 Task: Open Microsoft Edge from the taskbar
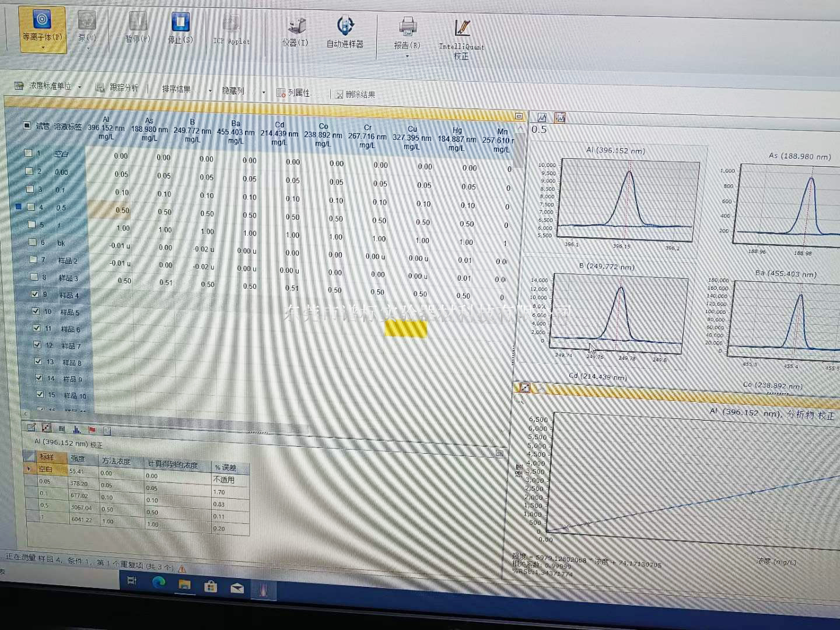click(158, 582)
